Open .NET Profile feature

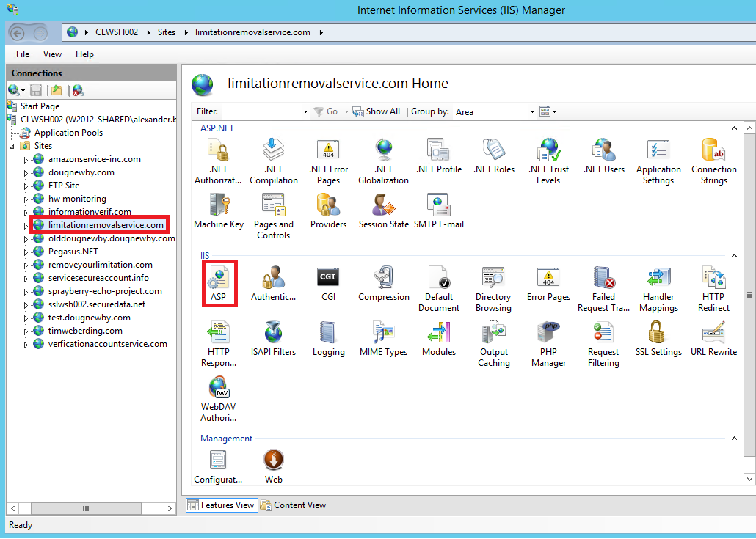click(x=439, y=156)
